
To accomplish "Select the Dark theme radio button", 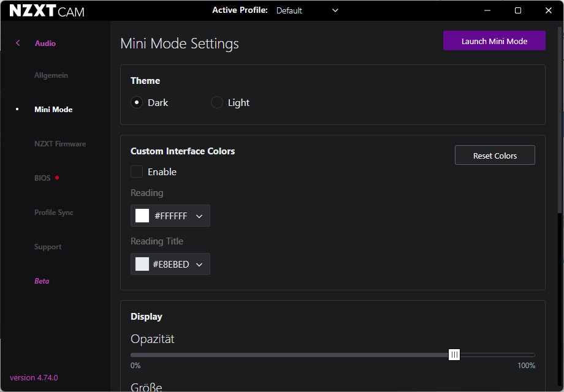I will 137,102.
